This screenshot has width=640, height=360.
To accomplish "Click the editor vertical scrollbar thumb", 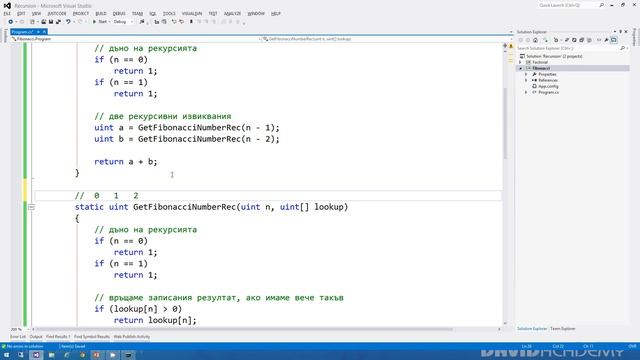I will point(505,124).
